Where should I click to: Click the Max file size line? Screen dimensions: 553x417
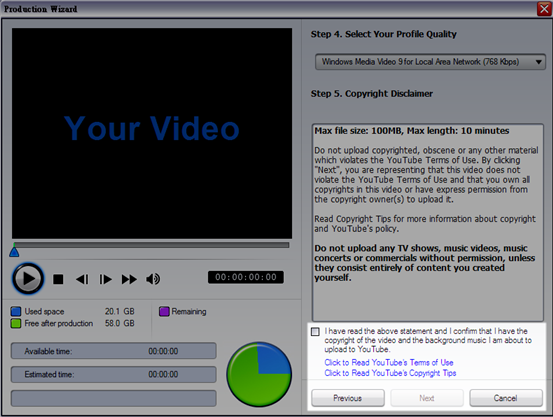click(412, 131)
